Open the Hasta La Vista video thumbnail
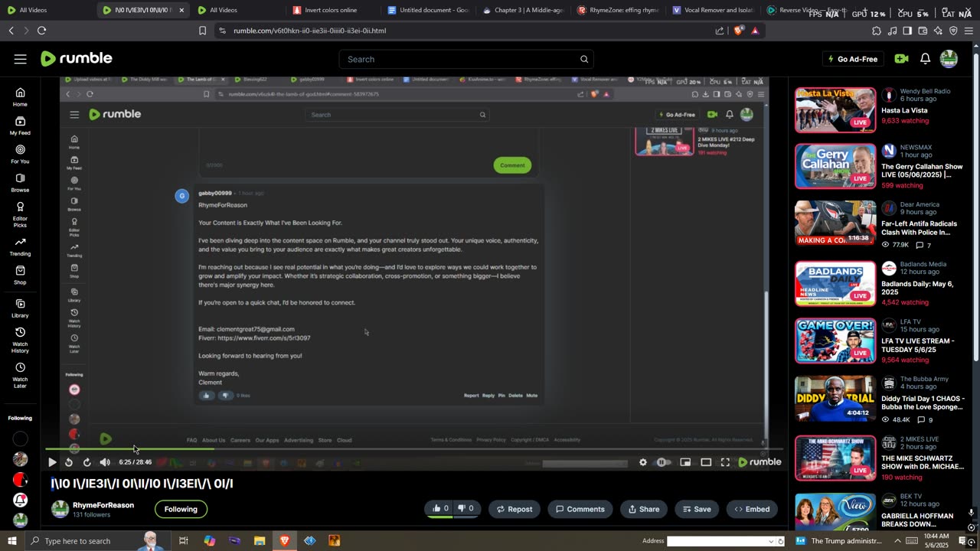This screenshot has height=551, width=980. pos(835,109)
